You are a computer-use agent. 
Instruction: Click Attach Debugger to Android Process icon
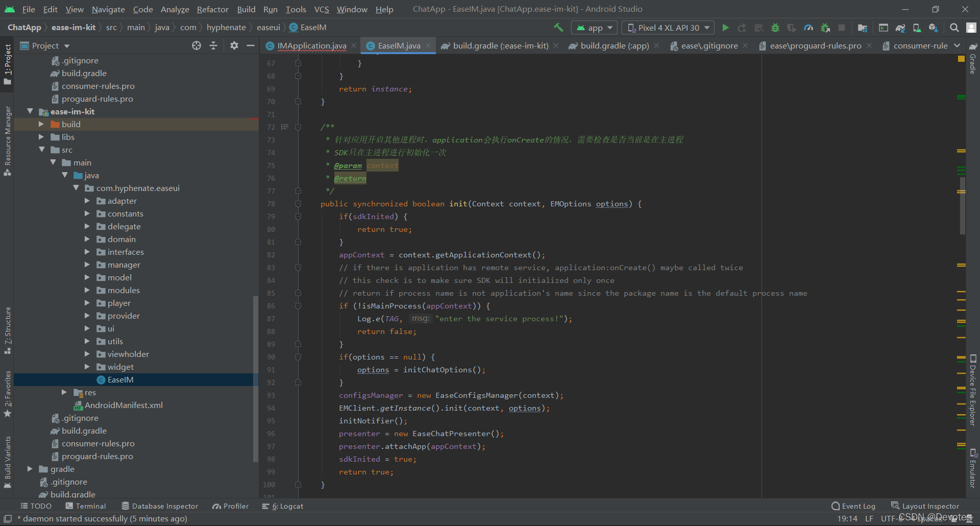pyautogui.click(x=825, y=28)
